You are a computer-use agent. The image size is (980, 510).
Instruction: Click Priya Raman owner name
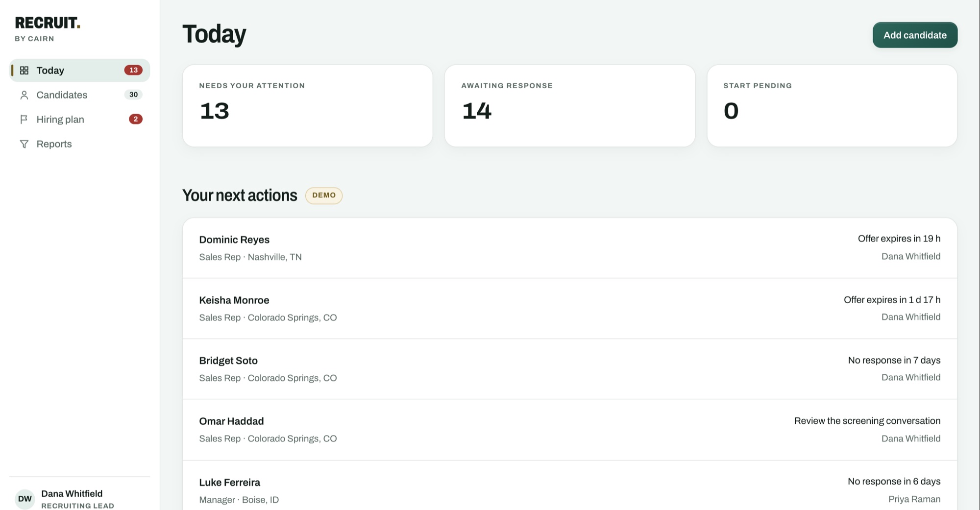point(914,499)
